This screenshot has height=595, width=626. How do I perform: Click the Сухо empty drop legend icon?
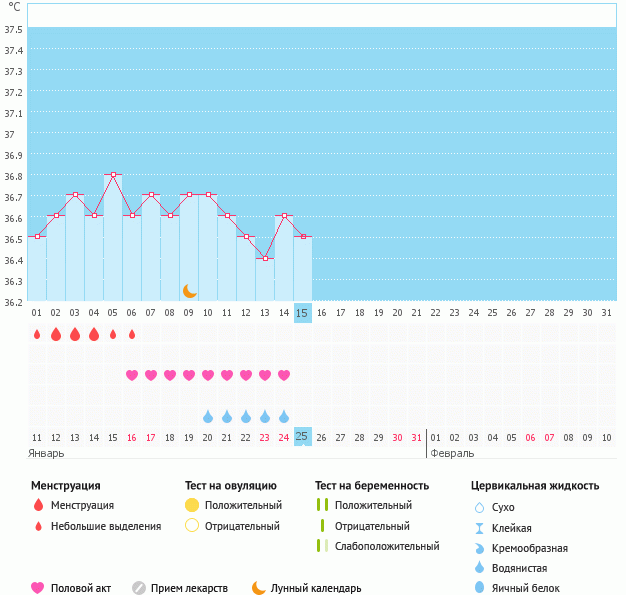pyautogui.click(x=479, y=507)
